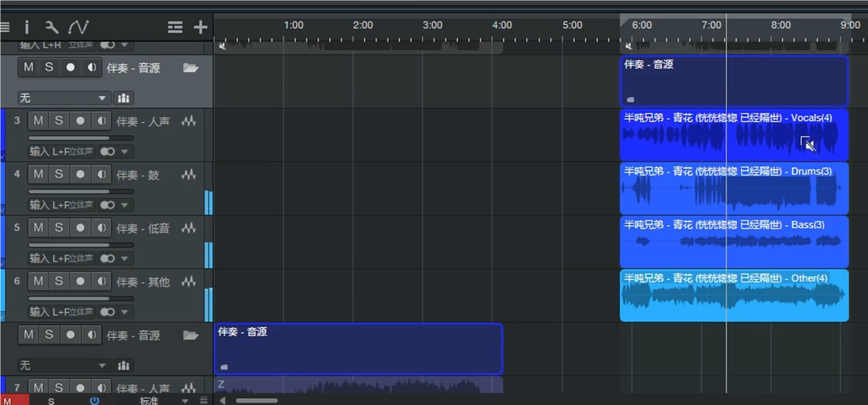Open 标准 dropdown at bottom of track list

click(162, 400)
